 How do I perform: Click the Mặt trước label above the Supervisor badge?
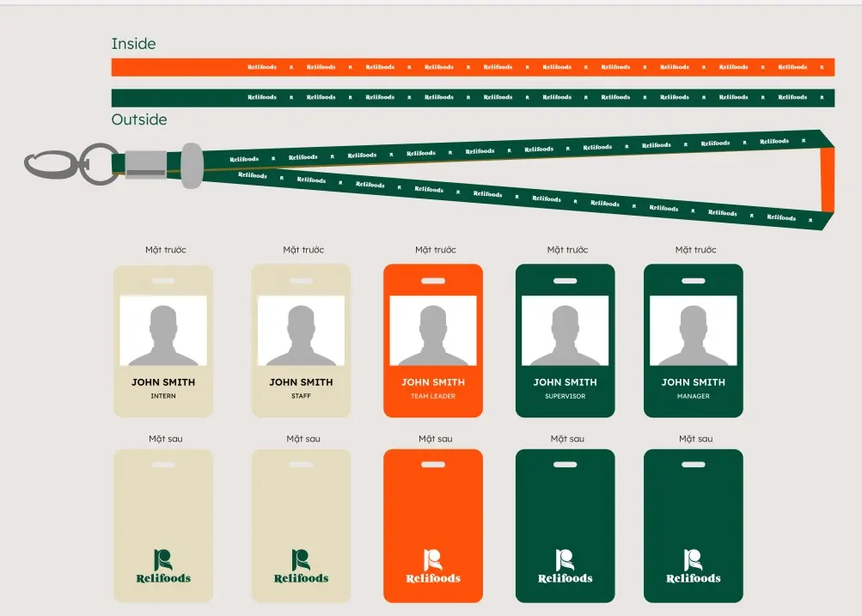click(567, 250)
